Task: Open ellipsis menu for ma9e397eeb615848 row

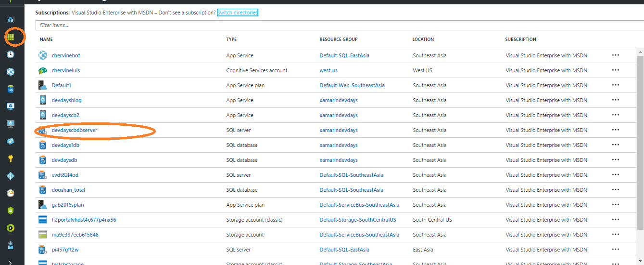Action: pyautogui.click(x=616, y=235)
